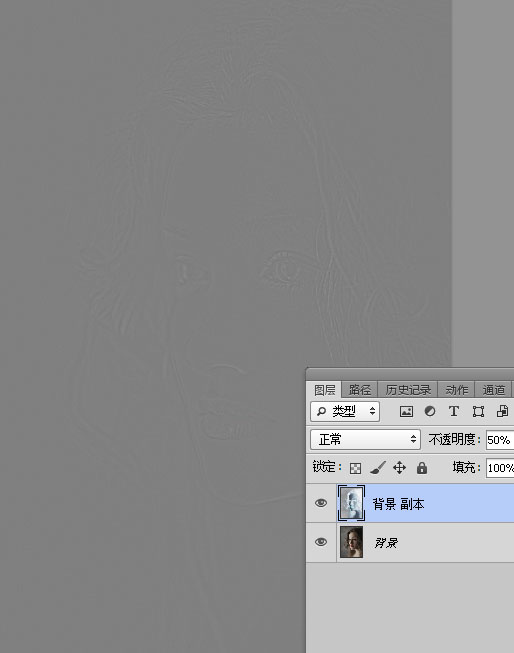Lock transparent pixels checkerboard icon

tap(355, 468)
